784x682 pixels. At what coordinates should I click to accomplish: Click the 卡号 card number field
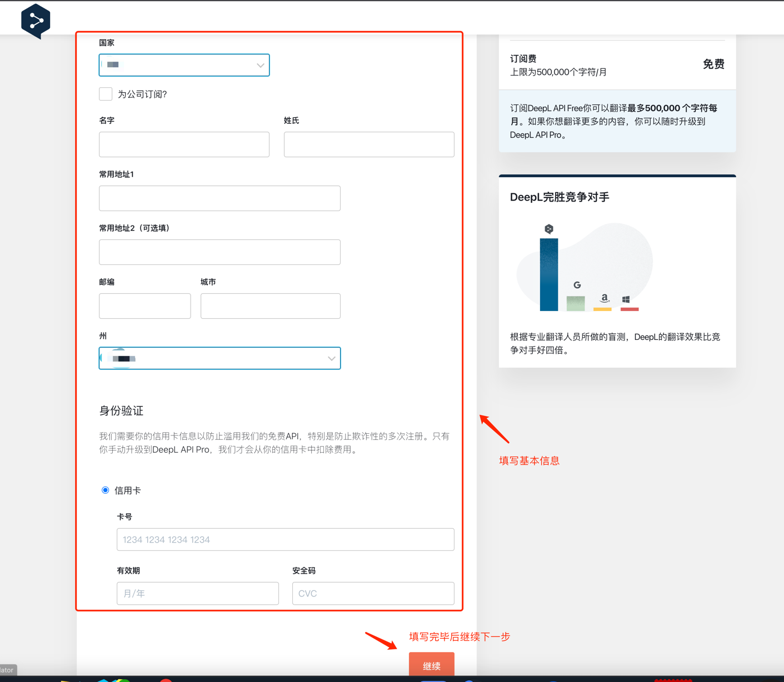pyautogui.click(x=286, y=539)
